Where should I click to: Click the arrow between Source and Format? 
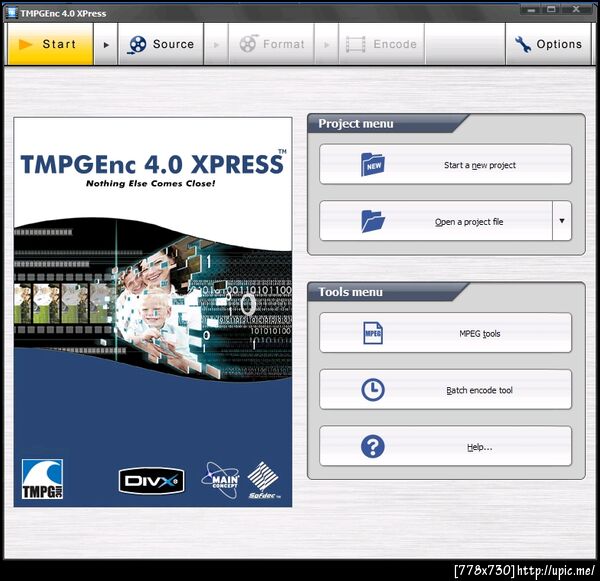[x=216, y=44]
